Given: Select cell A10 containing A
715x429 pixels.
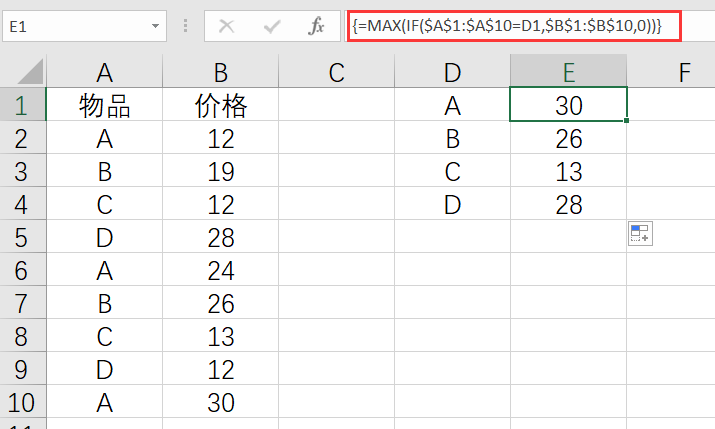Looking at the screenshot, I should tap(104, 401).
